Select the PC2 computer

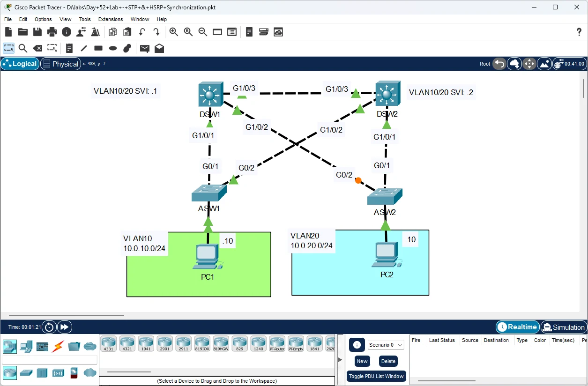click(387, 255)
